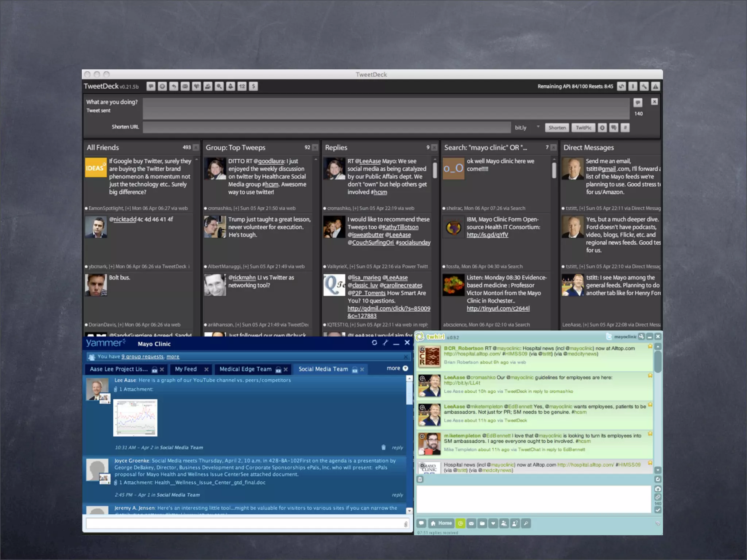Click TweetDeck refresh icon next to API count
The image size is (747, 560).
[x=622, y=86]
